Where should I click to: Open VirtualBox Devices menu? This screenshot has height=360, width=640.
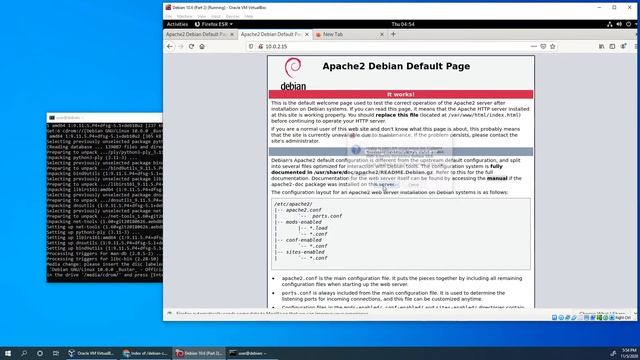click(x=233, y=16)
